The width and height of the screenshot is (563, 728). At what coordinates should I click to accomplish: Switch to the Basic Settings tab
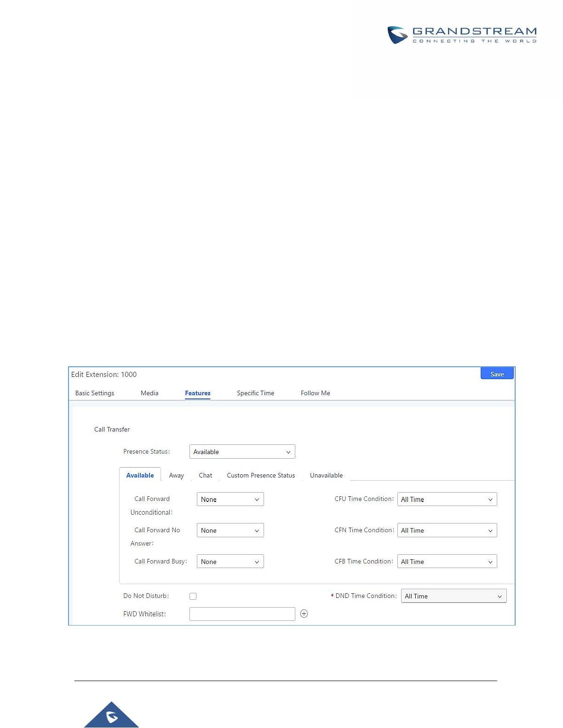95,393
